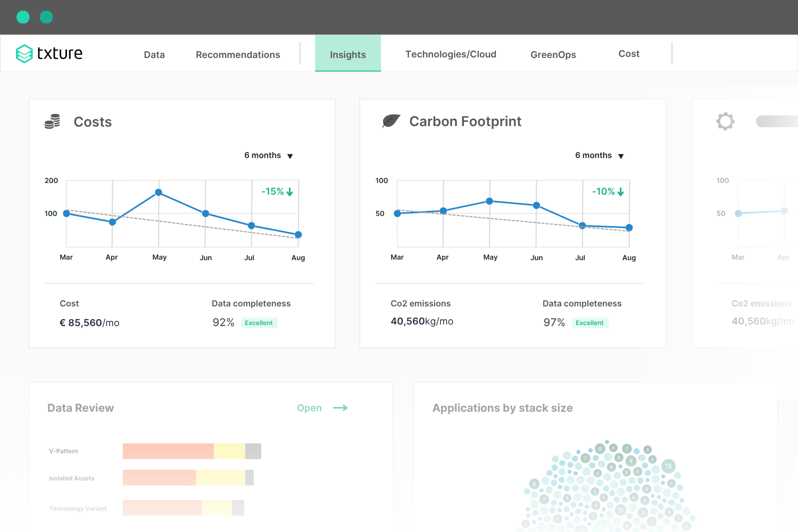Open the Costs 6 months dropdown

pyautogui.click(x=269, y=155)
